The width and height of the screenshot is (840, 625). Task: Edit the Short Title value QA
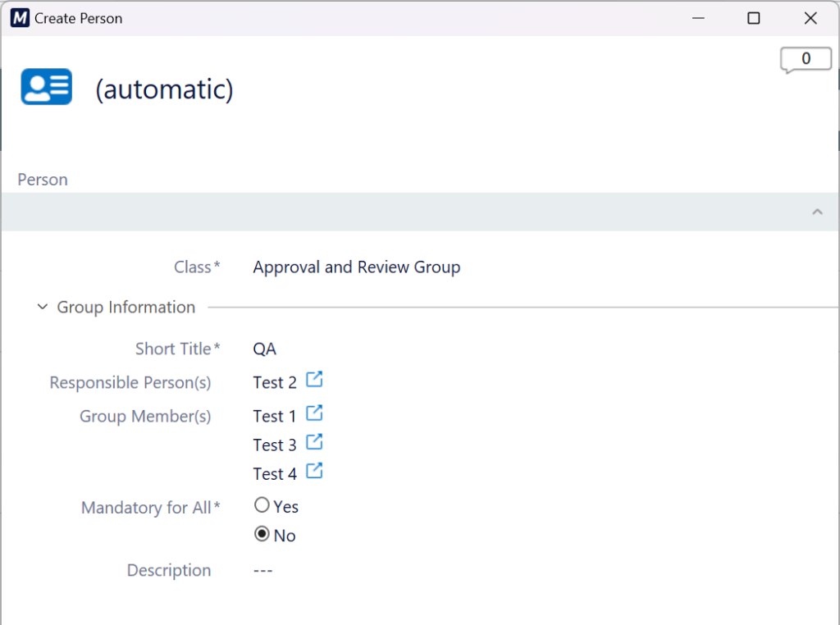[265, 349]
